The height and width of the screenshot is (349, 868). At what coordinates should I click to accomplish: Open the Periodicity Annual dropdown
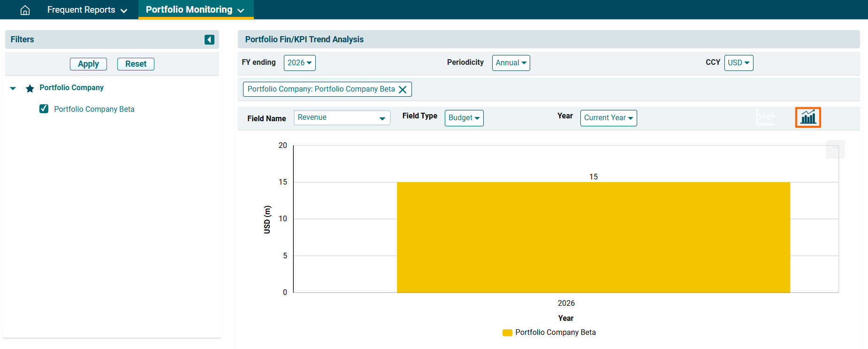[x=510, y=63]
